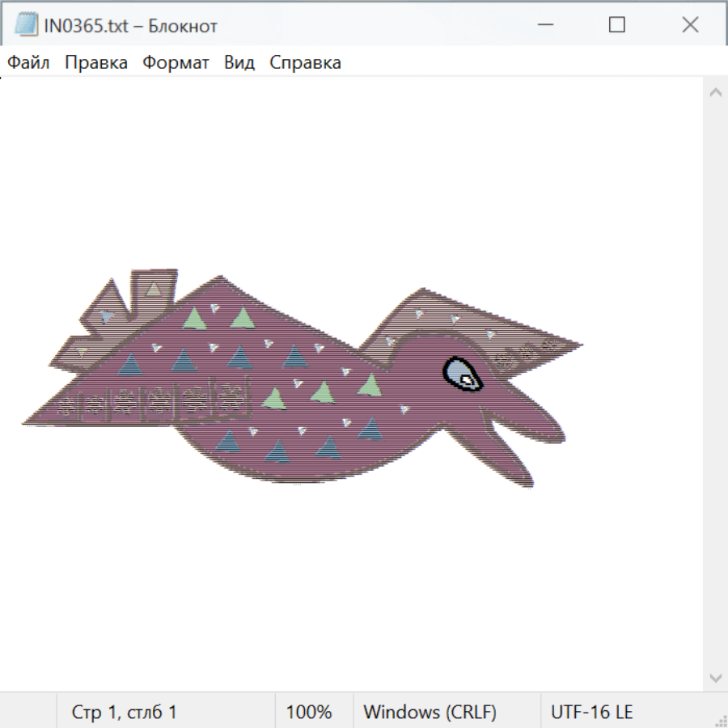Maximize the Notepad window
Screen dimensions: 728x728
point(616,25)
